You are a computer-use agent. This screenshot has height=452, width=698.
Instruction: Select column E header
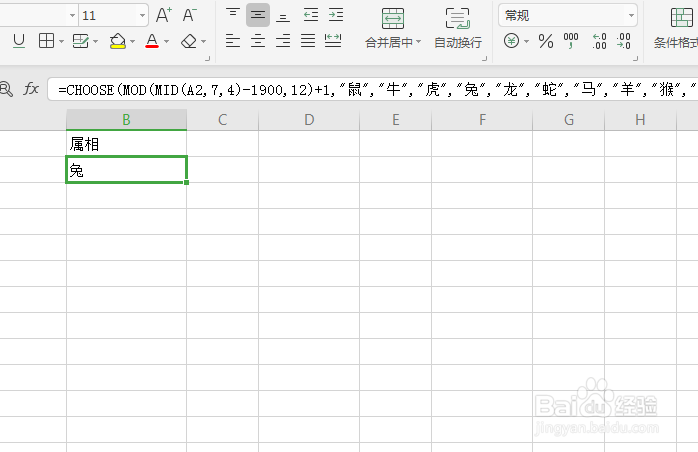(x=395, y=119)
